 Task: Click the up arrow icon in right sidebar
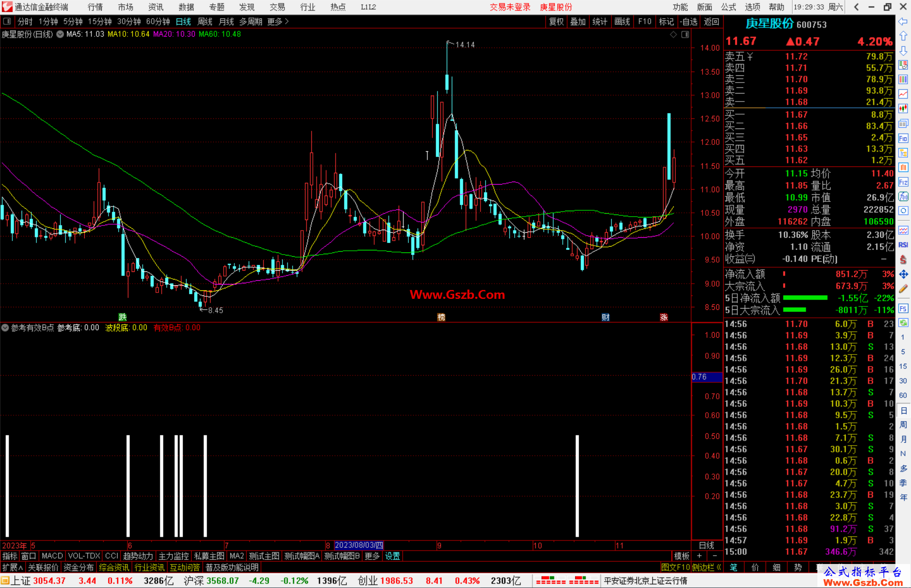click(x=903, y=36)
